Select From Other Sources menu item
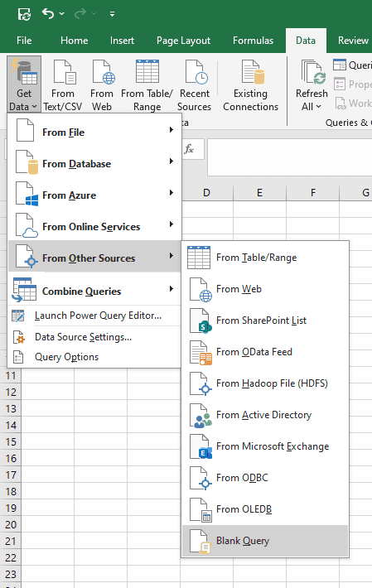 point(94,258)
